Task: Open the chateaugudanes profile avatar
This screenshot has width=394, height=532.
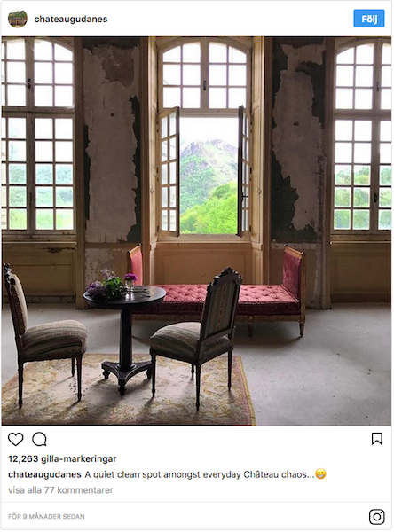Action: pos(18,19)
